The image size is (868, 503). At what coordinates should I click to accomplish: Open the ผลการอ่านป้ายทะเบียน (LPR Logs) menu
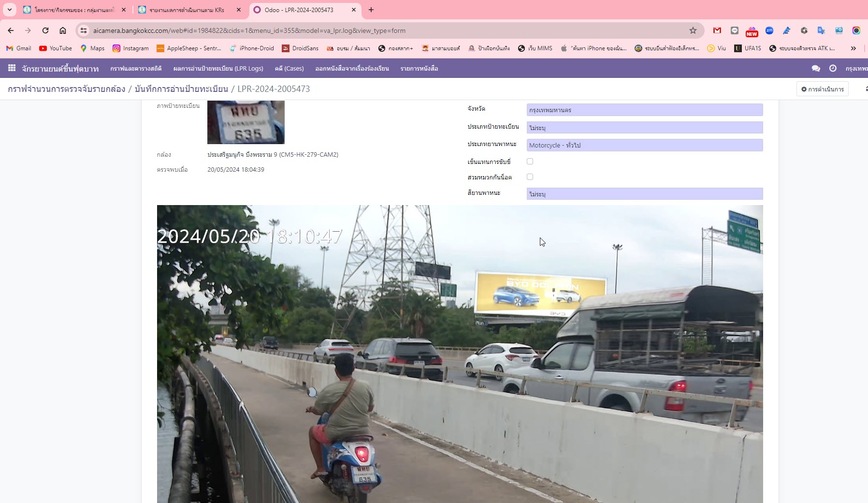coord(218,69)
